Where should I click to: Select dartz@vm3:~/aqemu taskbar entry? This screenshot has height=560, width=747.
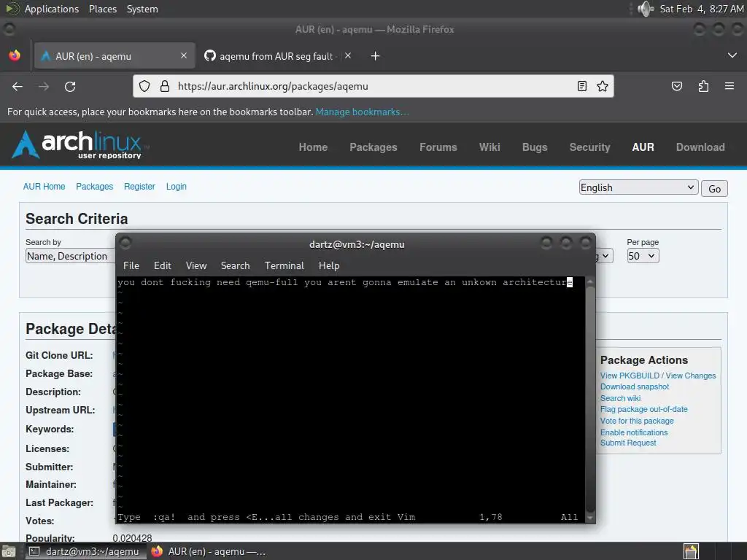click(x=85, y=551)
